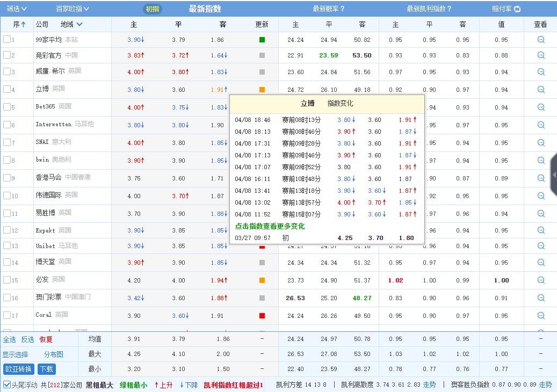Click the 点击指数查看更多变化 link
The image size is (557, 392).
[x=270, y=227]
